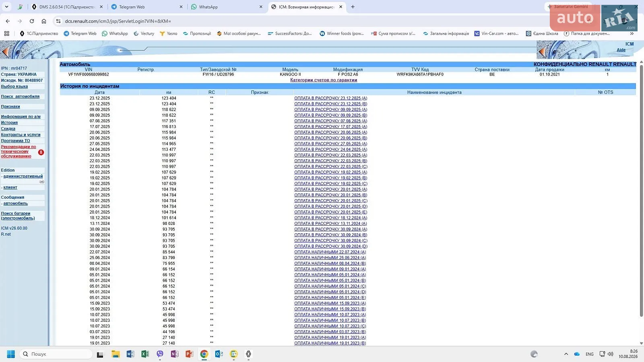
Task: Click the scrollbar down arrow
Action: (x=641, y=343)
